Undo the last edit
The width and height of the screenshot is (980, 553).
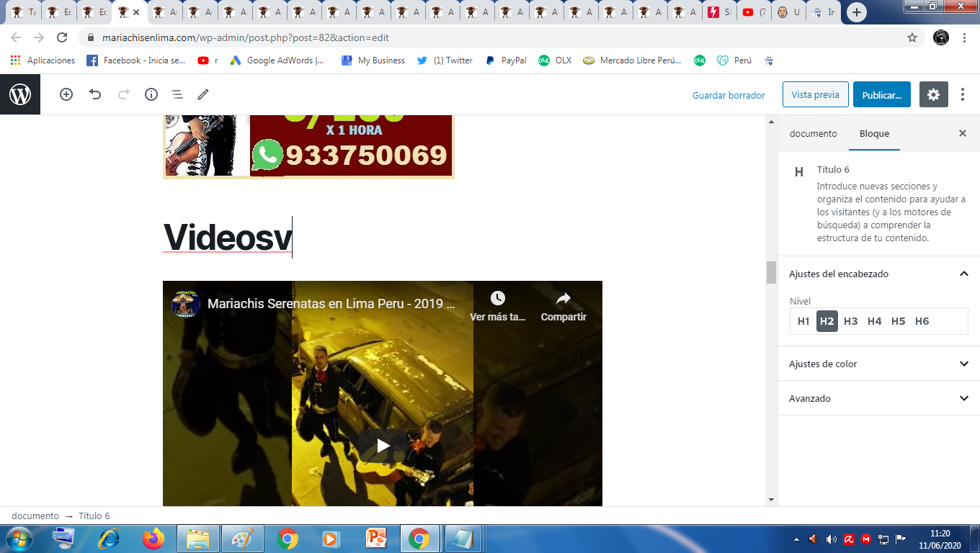95,94
